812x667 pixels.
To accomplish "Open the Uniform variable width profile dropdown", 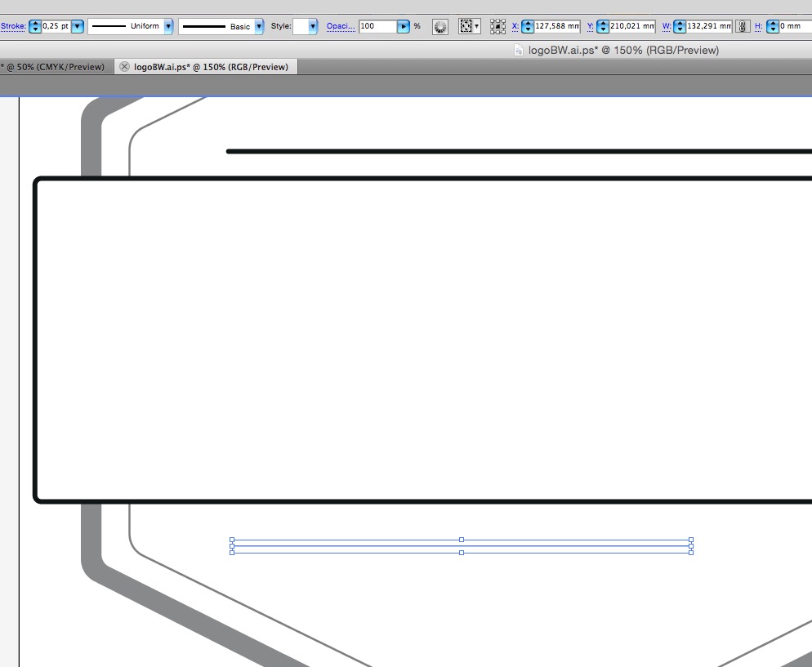I will tap(168, 26).
